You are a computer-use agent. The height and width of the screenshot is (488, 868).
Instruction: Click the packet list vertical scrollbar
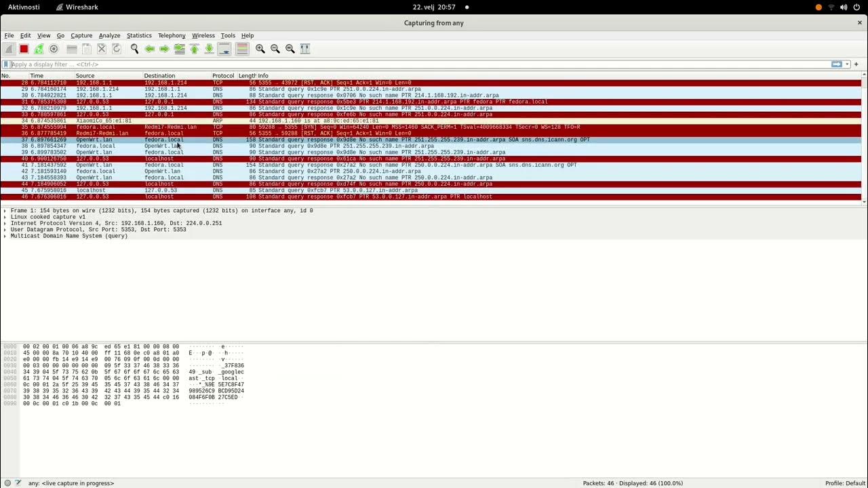tap(865, 139)
